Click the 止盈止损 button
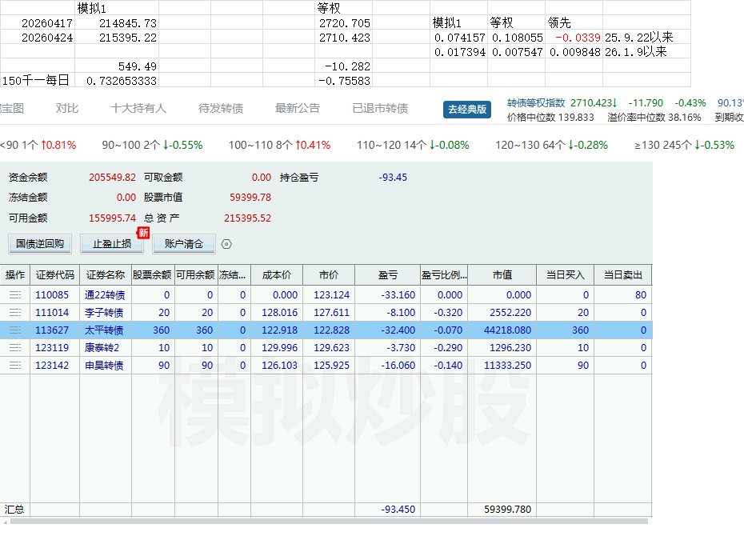Image resolution: width=744 pixels, height=560 pixels. [112, 244]
